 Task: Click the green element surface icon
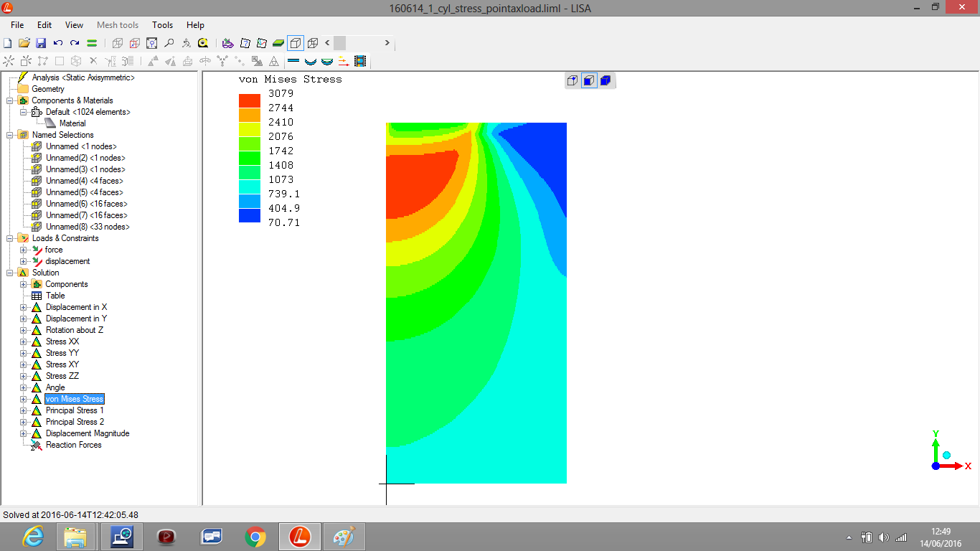click(278, 43)
